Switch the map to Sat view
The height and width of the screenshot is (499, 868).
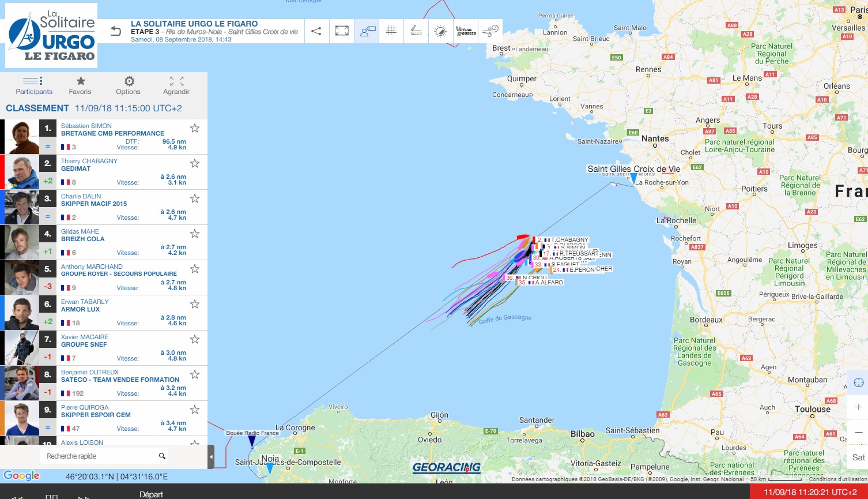858,457
